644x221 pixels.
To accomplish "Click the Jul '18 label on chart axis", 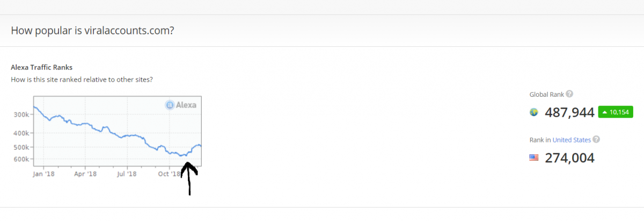I will point(128,174).
